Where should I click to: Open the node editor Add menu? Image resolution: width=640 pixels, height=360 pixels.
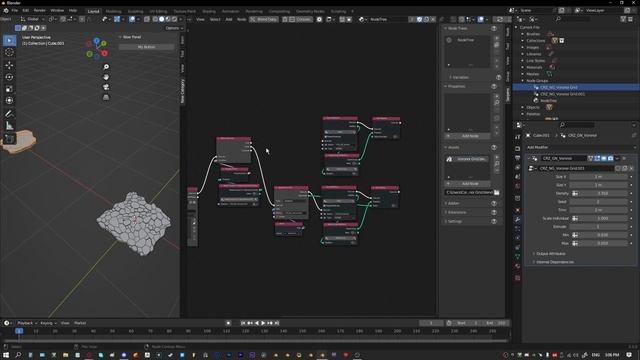[x=229, y=19]
